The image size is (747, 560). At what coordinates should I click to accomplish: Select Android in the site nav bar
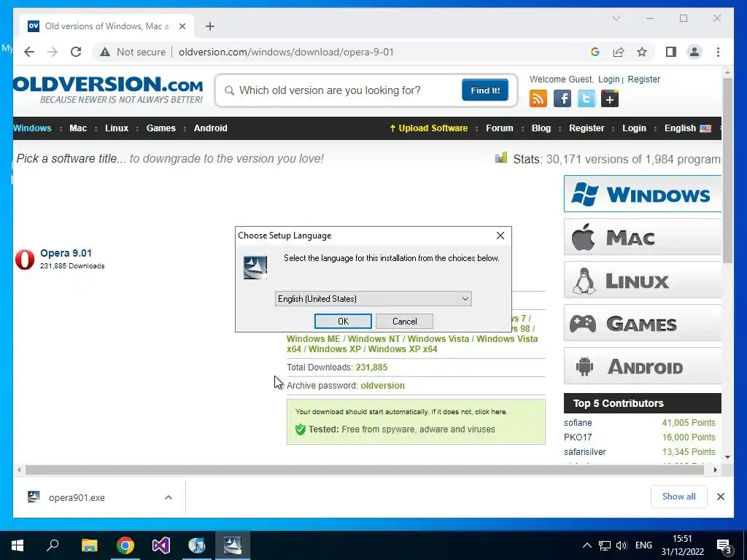(x=211, y=128)
